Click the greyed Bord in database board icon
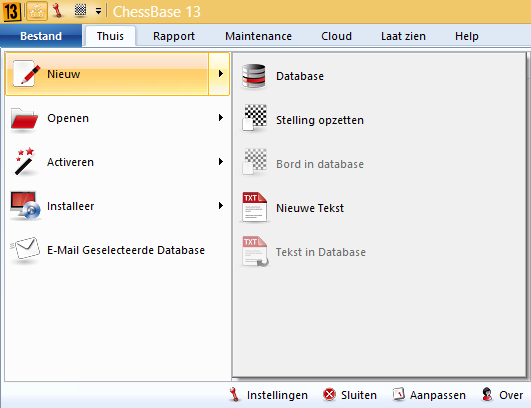Screen dimensions: 531x408 click(x=255, y=161)
